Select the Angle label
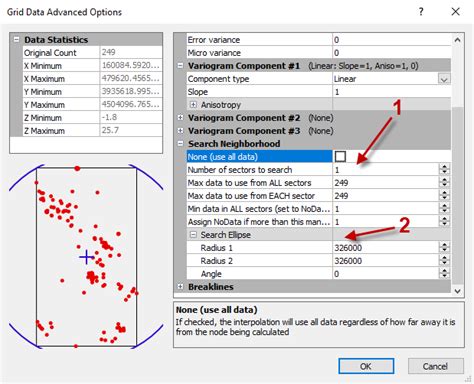The width and height of the screenshot is (474, 384). [x=211, y=274]
